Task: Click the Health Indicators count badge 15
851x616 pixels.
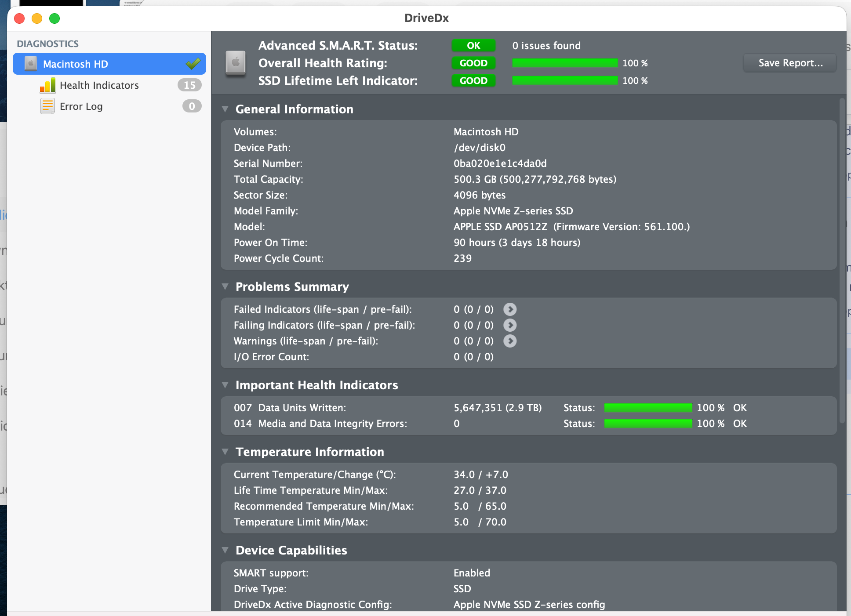Action: [189, 85]
